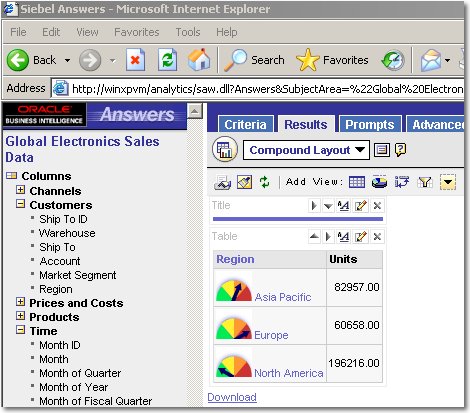The height and width of the screenshot is (413, 470).
Task: Switch to the Prompts tab
Action: 370,124
